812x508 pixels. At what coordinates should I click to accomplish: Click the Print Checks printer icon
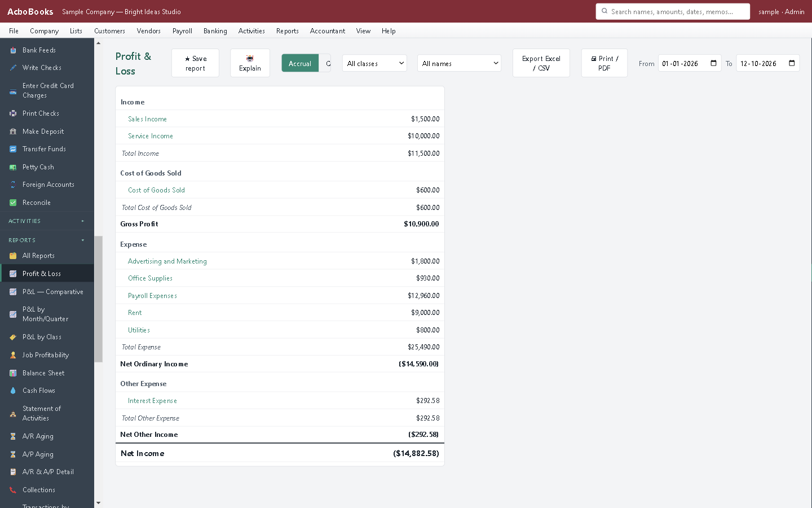point(13,113)
